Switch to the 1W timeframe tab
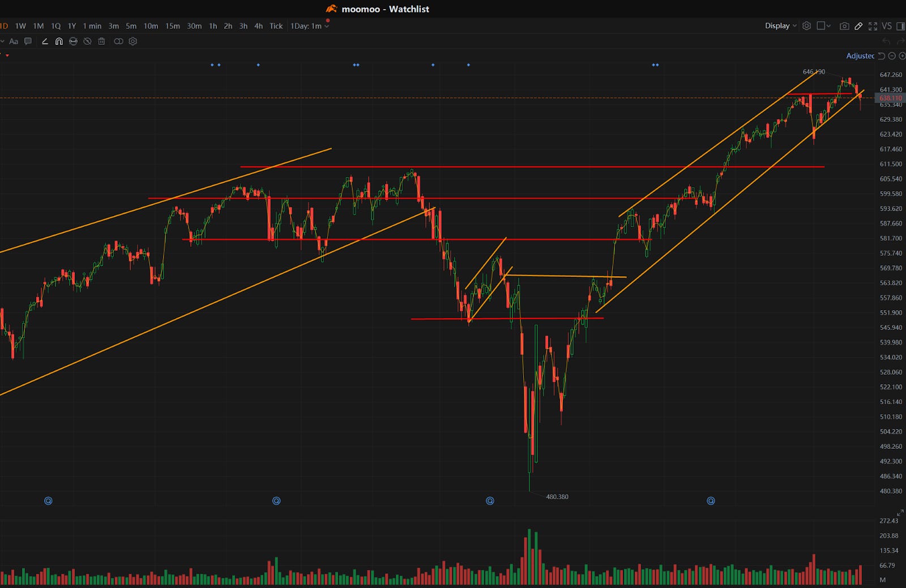Image resolution: width=906 pixels, height=588 pixels. tap(21, 26)
